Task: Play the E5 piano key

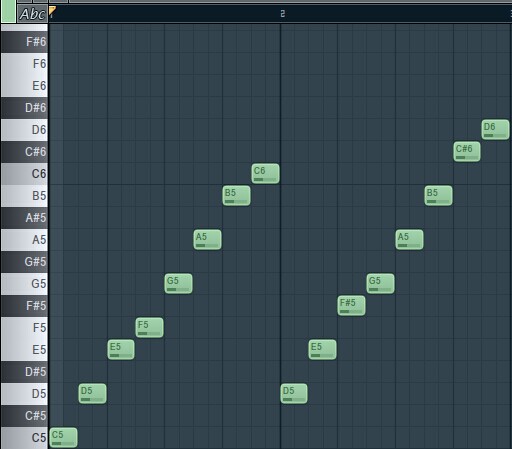Action: (x=24, y=350)
